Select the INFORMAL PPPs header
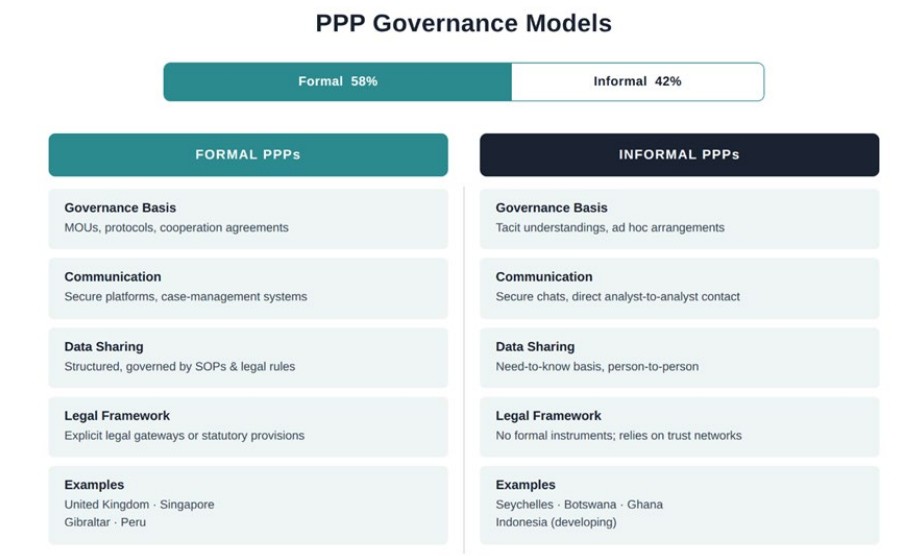 tap(679, 155)
